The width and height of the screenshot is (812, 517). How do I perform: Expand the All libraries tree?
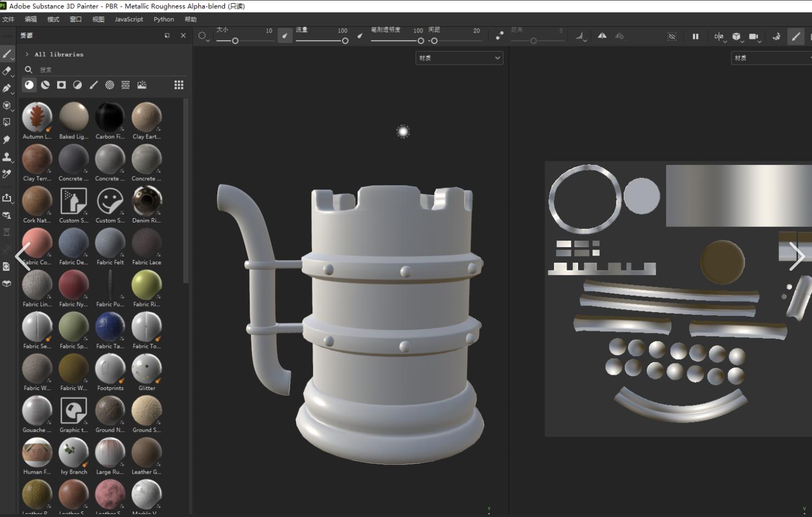click(x=27, y=54)
